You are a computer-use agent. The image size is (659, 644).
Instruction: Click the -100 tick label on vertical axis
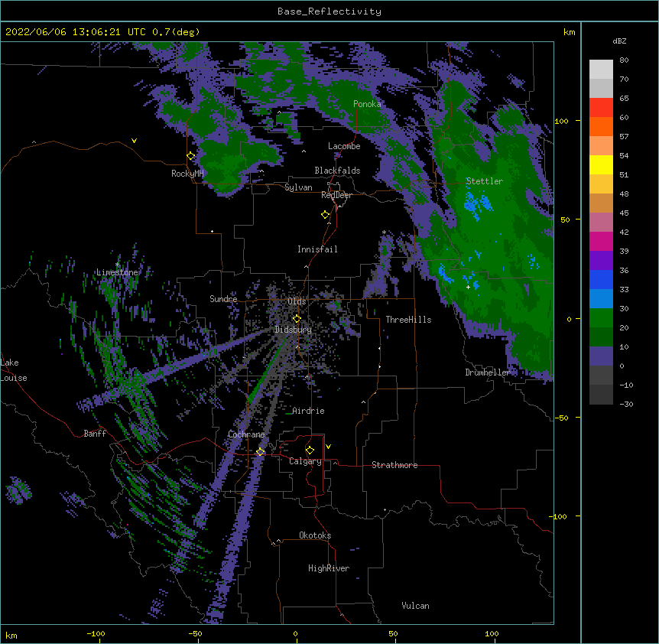tap(559, 516)
